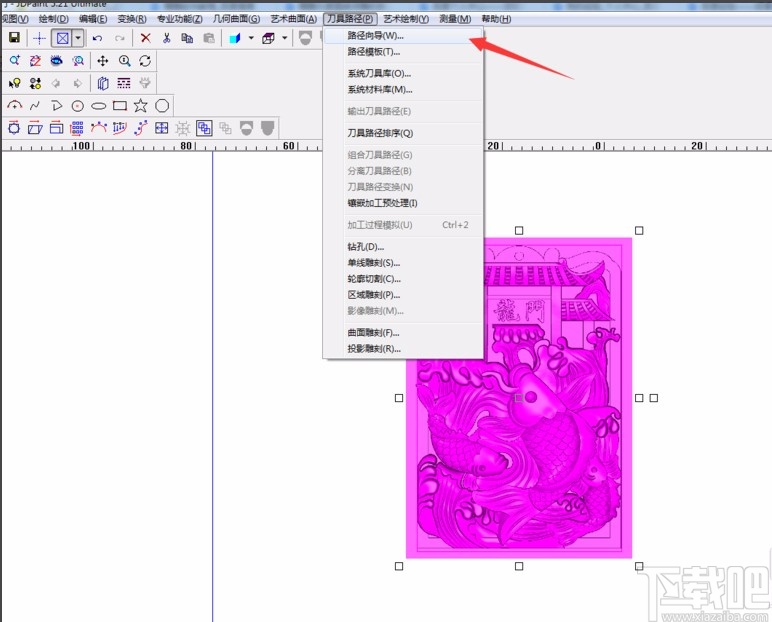Select the arc drawing tool
Viewport: 772px width, 622px height.
coord(14,105)
